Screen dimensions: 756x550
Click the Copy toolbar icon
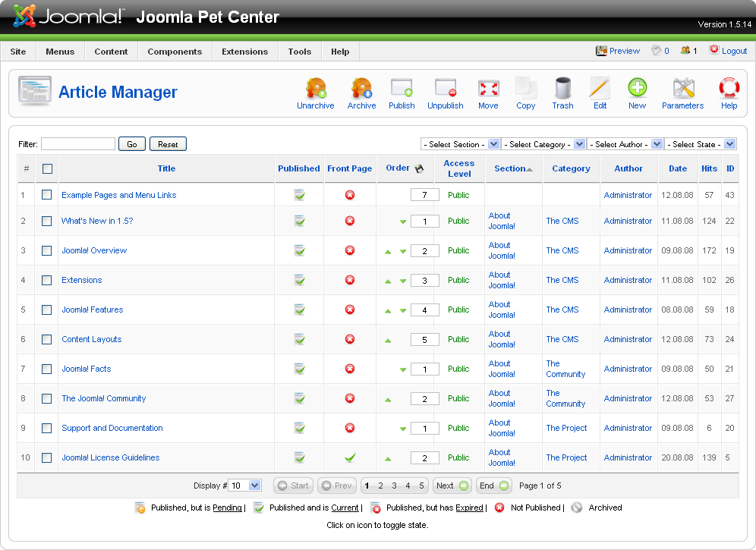525,88
